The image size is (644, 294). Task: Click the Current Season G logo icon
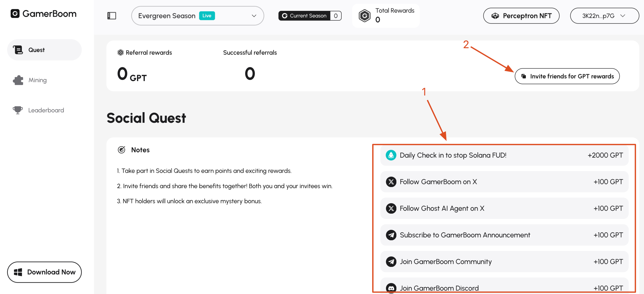(x=284, y=16)
